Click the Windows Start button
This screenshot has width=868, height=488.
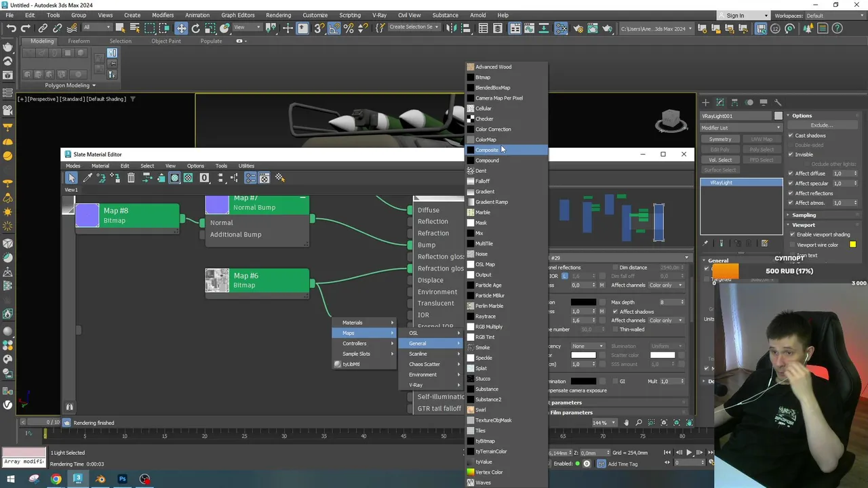[12, 479]
